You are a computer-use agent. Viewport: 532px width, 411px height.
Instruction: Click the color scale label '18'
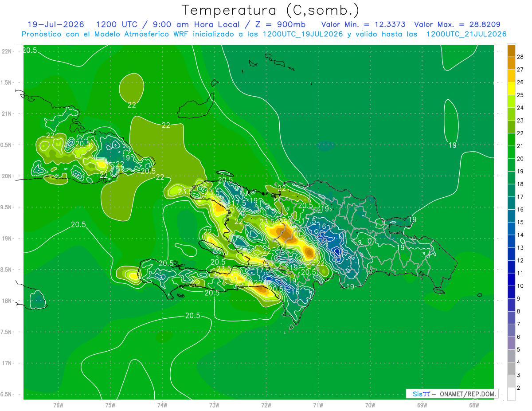pos(520,184)
